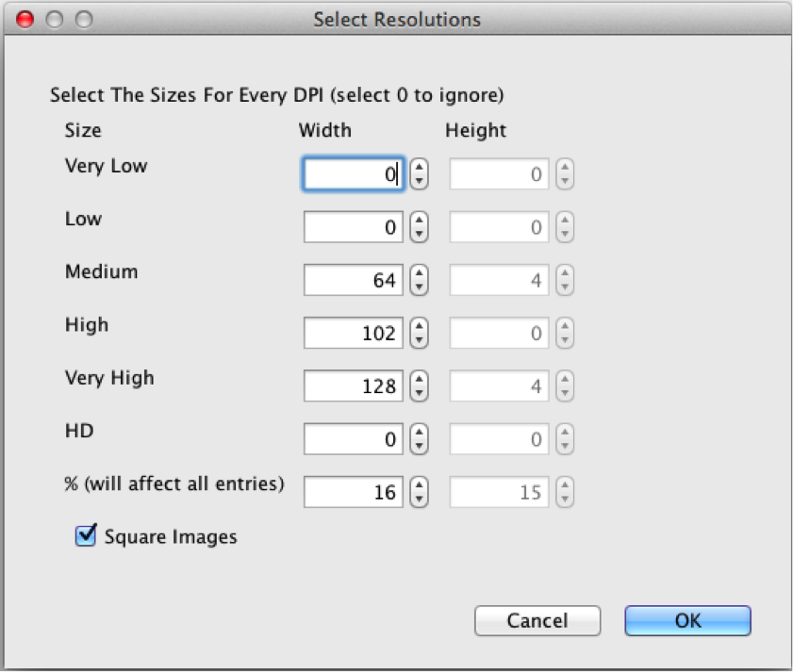Increment the Very High width spinner
The width and height of the screenshot is (793, 672).
tap(417, 380)
